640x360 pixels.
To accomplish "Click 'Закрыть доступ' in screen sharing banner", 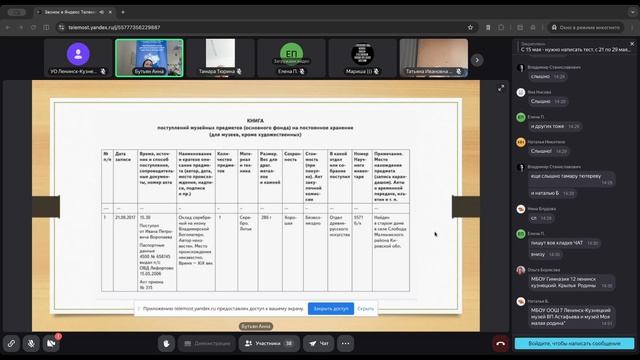I will pos(331,309).
